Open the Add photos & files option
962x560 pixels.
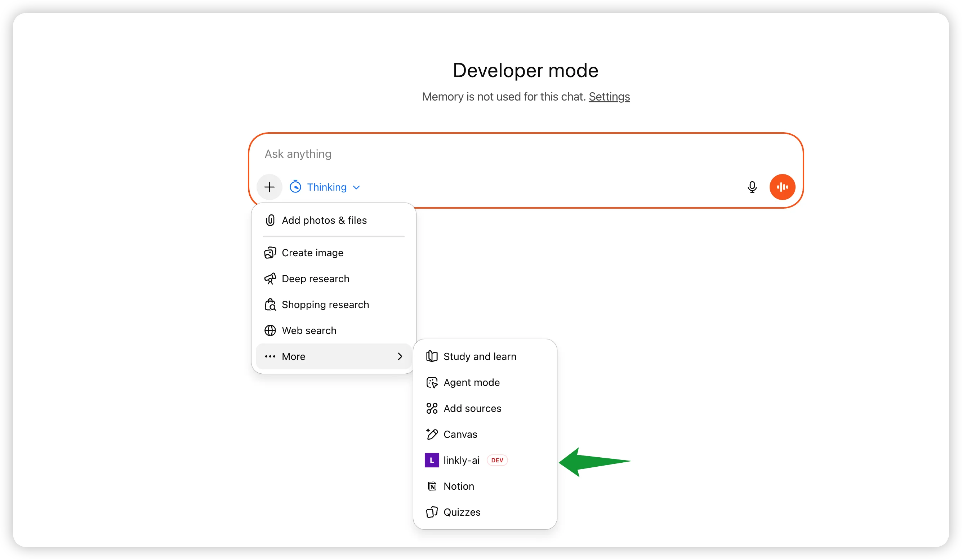(324, 220)
